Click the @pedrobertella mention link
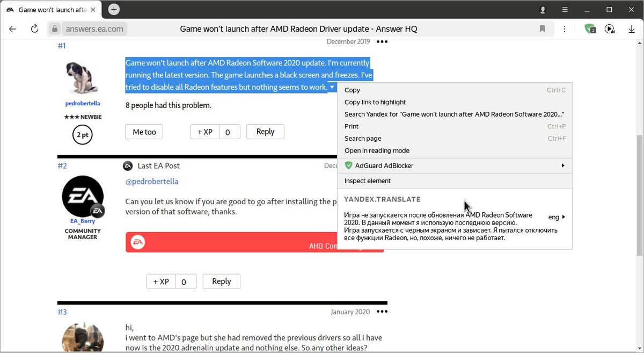Screen dimensions: 644x353 (x=152, y=182)
